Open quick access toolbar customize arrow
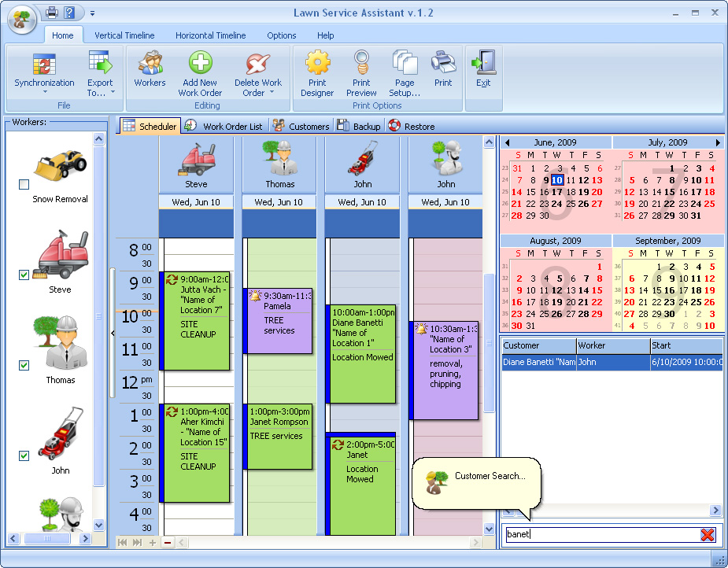This screenshot has height=568, width=728. [x=92, y=13]
